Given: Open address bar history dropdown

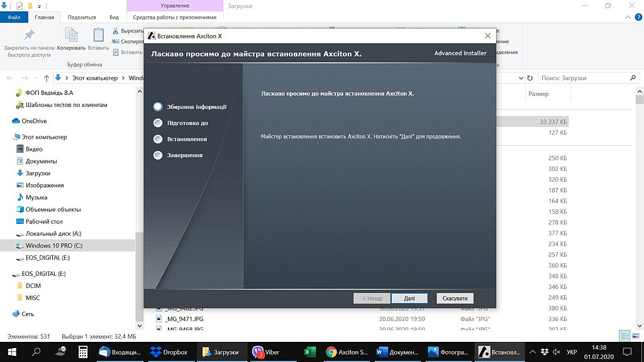Looking at the screenshot, I should (521, 78).
